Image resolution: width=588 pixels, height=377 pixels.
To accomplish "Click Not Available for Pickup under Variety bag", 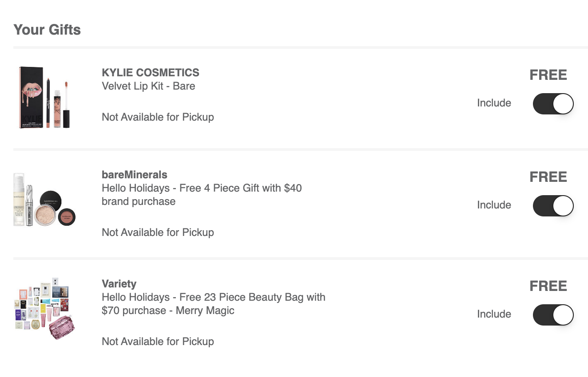I will [x=158, y=342].
